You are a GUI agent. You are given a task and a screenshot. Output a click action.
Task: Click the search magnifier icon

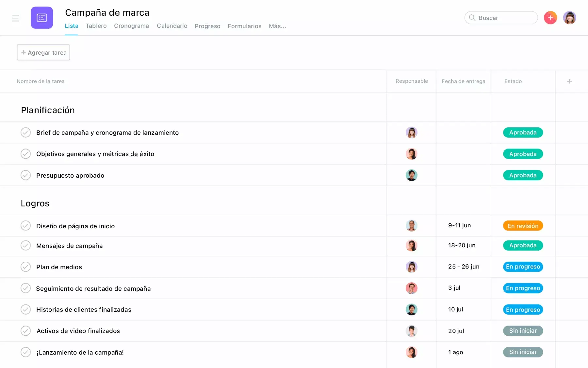click(472, 18)
